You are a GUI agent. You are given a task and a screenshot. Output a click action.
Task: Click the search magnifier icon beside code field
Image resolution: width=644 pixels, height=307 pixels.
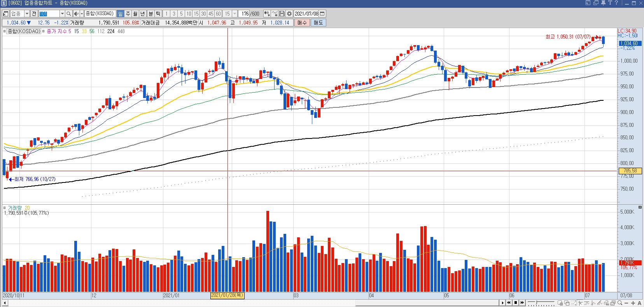coord(69,14)
